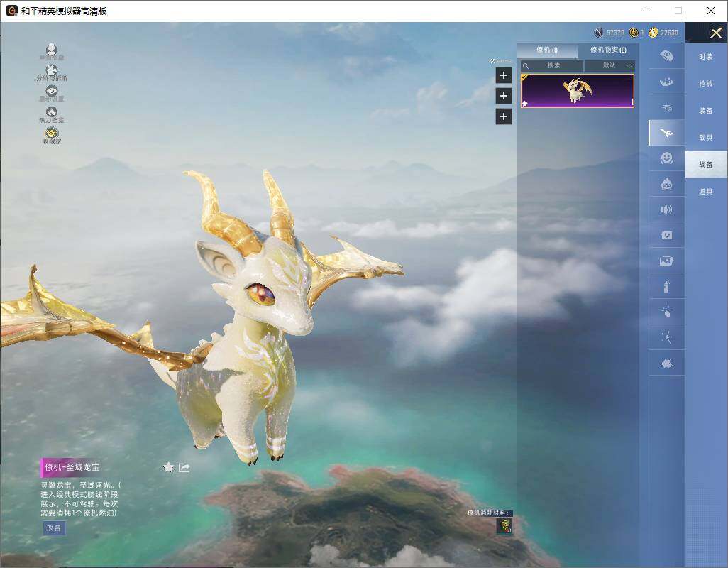Switch to the 僚机物资 tab

(608, 50)
